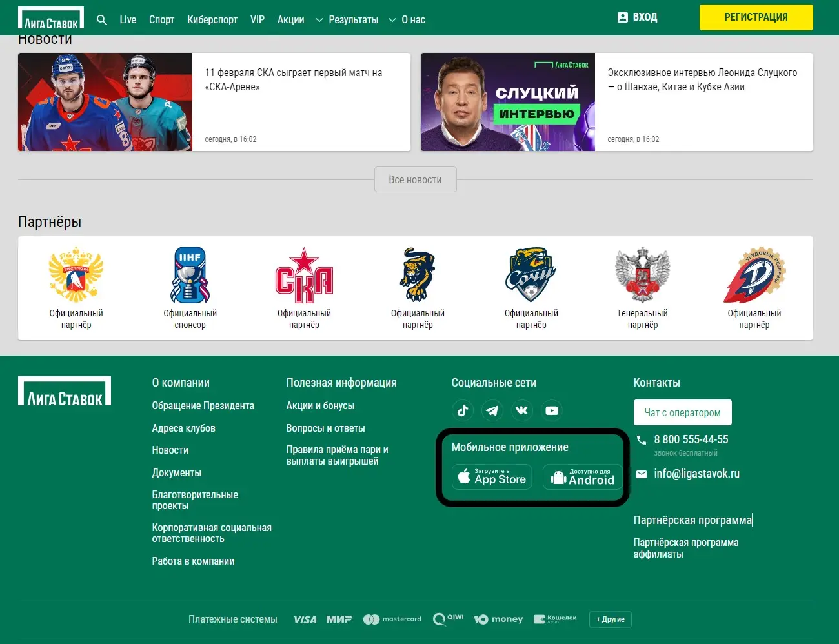Click the ВХОД login button
Viewport: 839px width, 644px height.
637,17
